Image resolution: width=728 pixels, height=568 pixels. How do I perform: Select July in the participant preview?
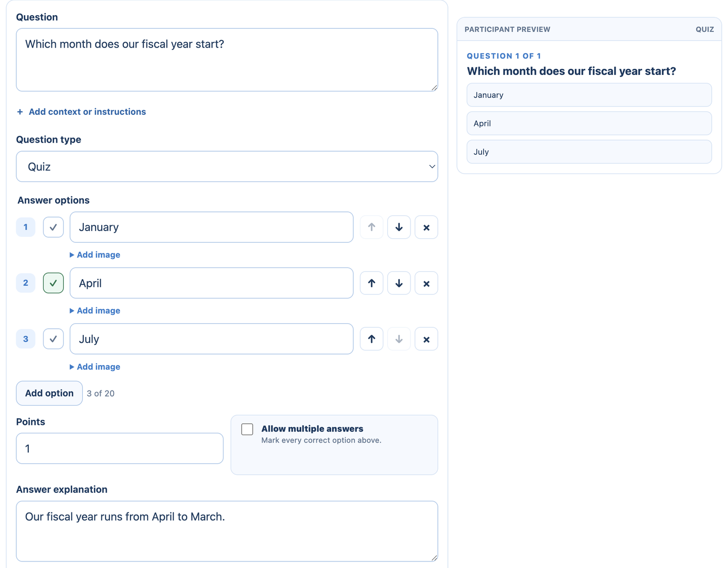589,152
